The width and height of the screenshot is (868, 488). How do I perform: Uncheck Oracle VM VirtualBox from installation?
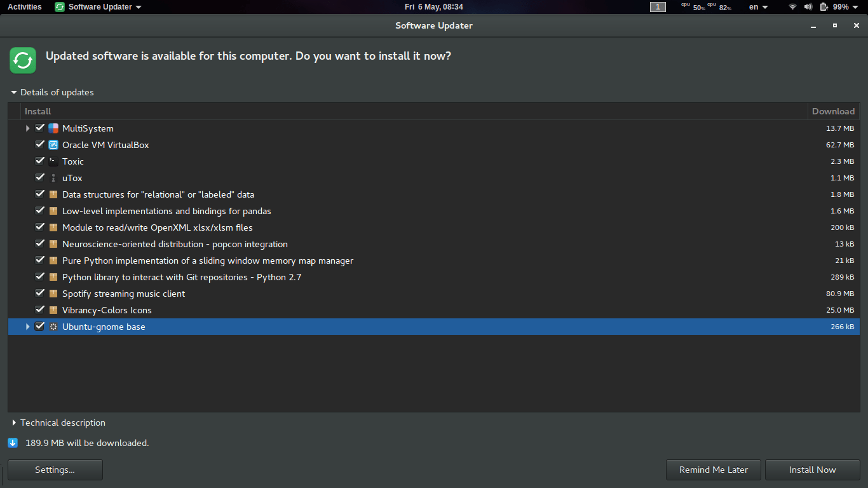click(x=39, y=144)
